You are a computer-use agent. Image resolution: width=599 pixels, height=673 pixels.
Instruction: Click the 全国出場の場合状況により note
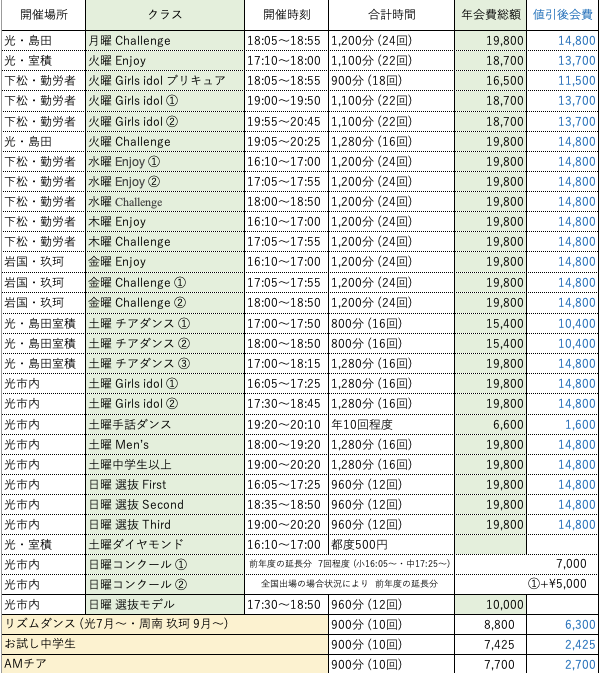[349, 584]
